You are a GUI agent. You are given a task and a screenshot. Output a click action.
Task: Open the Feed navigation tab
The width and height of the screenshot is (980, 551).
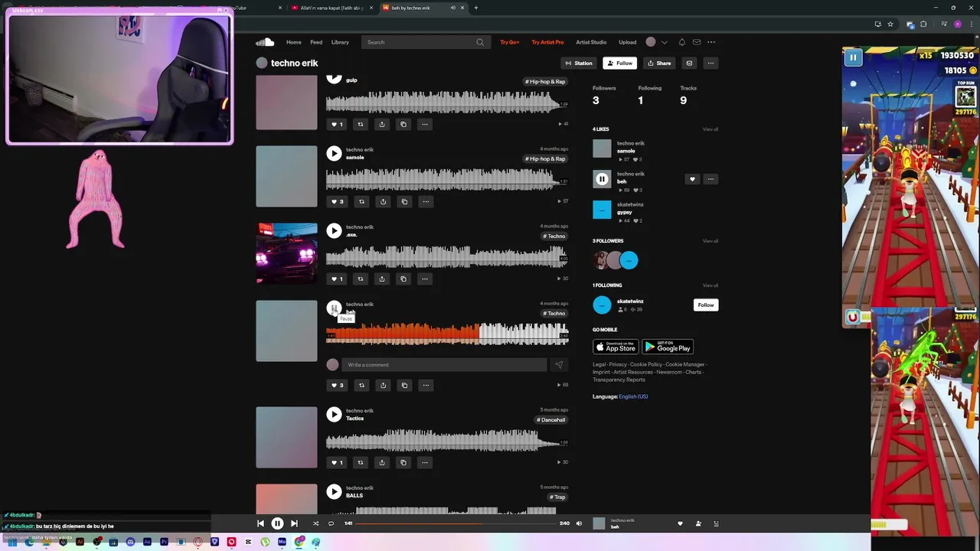pos(316,42)
